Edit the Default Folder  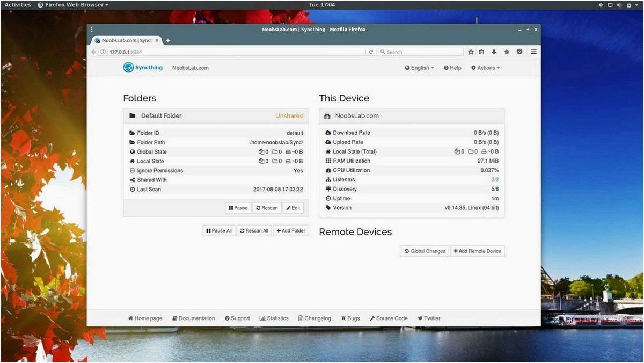293,208
